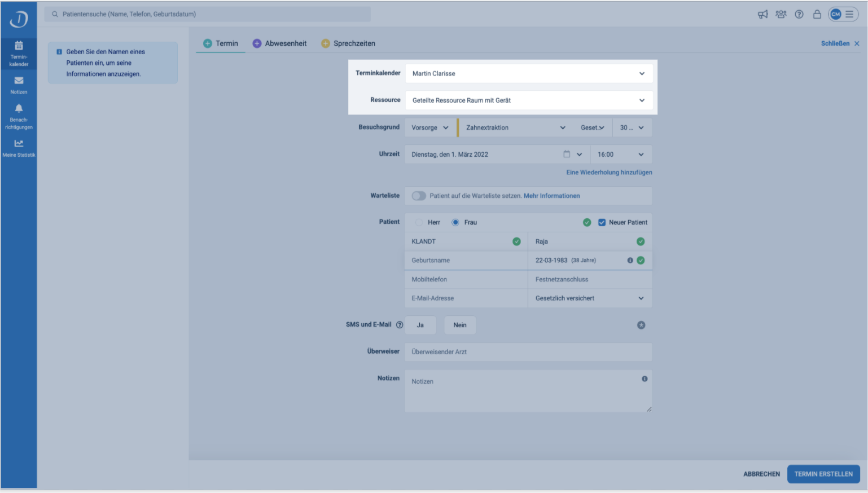Image resolution: width=868 pixels, height=493 pixels.
Task: Click Mehr Informationen link
Action: pyautogui.click(x=551, y=196)
